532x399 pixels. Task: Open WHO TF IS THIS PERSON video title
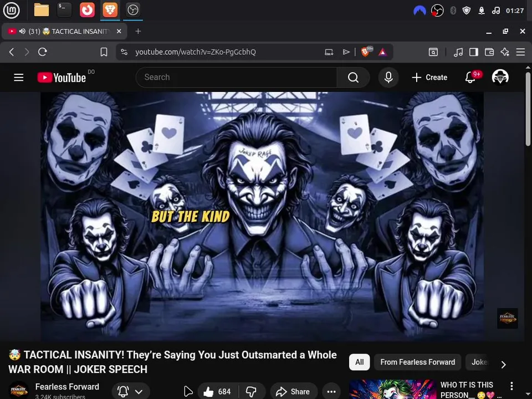pos(472,390)
